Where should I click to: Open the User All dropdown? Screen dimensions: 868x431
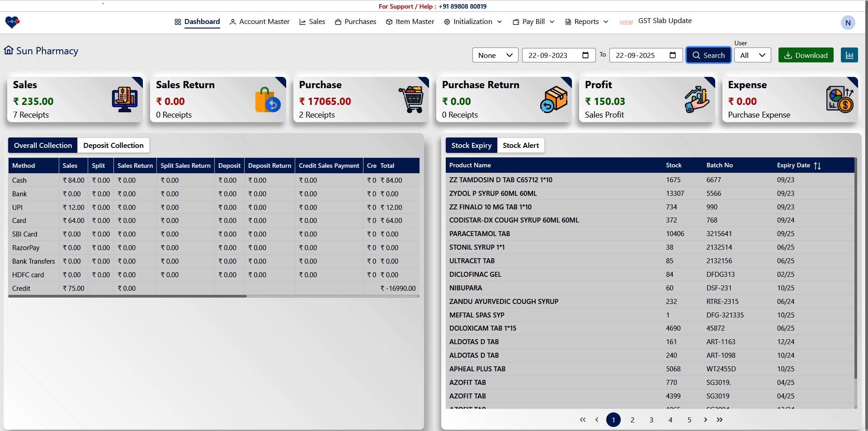[x=752, y=55]
